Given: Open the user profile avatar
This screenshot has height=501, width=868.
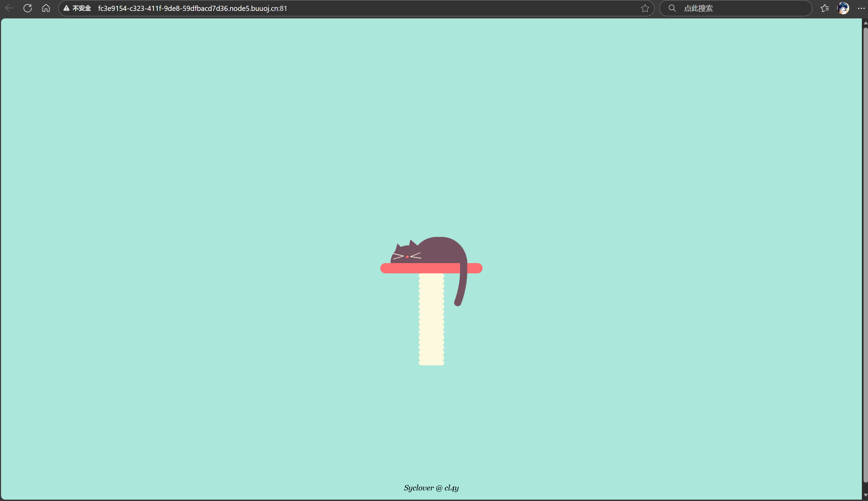Looking at the screenshot, I should [843, 8].
